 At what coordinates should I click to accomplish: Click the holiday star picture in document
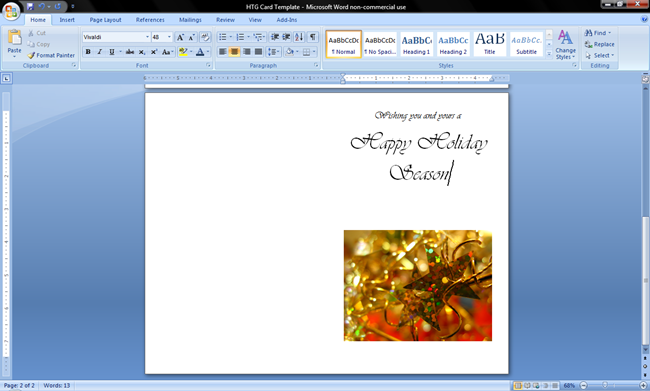point(418,286)
